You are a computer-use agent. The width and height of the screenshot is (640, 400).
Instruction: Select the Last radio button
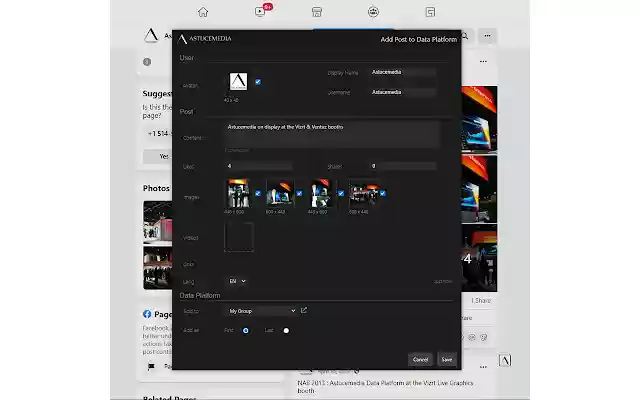pos(286,331)
